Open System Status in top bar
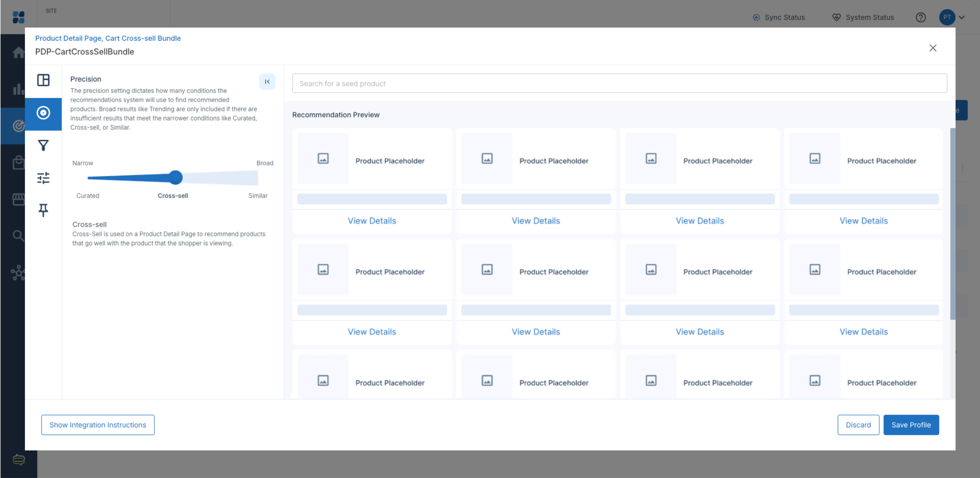 click(x=863, y=17)
